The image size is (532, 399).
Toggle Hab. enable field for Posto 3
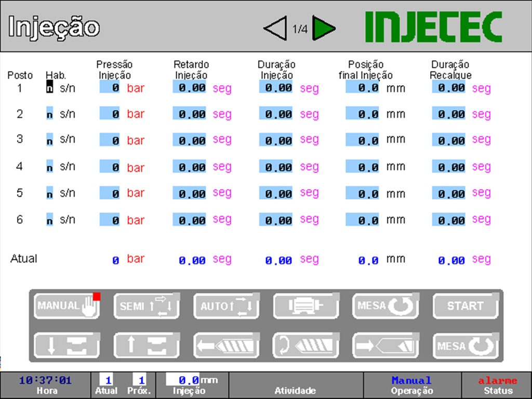pyautogui.click(x=49, y=140)
